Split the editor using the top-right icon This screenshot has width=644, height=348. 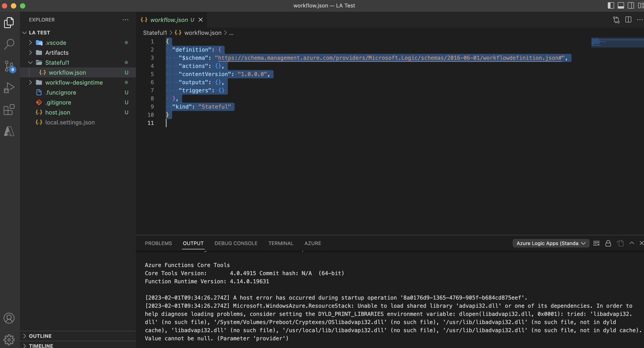click(628, 20)
